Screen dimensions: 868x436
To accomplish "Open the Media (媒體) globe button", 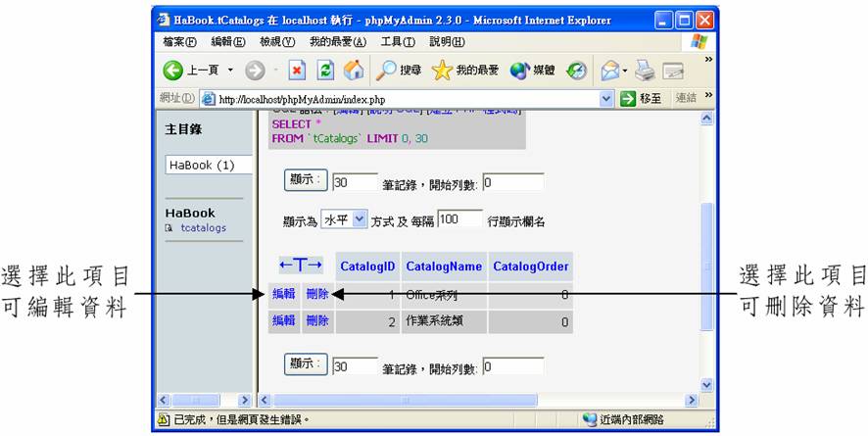I will point(532,71).
